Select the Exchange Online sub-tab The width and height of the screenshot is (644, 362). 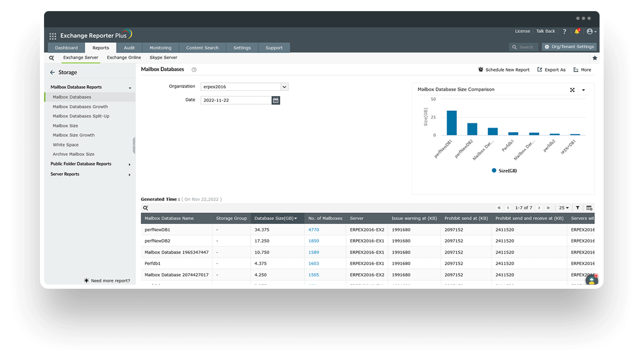point(124,58)
